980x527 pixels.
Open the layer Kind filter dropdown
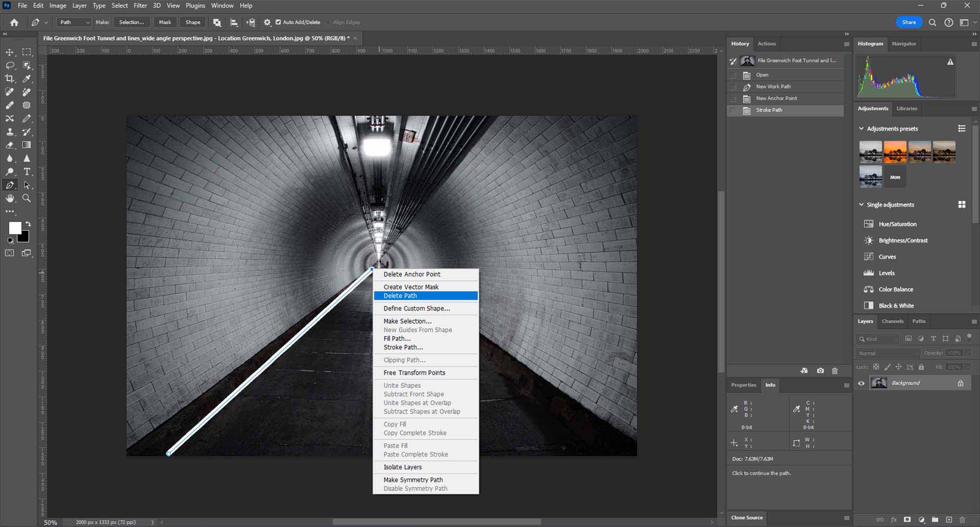click(x=878, y=339)
